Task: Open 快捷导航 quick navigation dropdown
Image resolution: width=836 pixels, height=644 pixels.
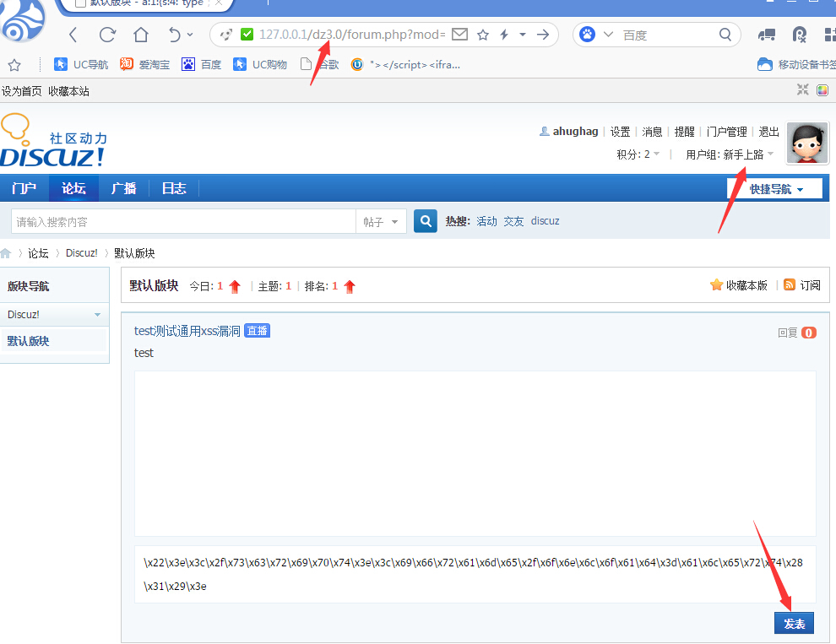Action: click(774, 189)
